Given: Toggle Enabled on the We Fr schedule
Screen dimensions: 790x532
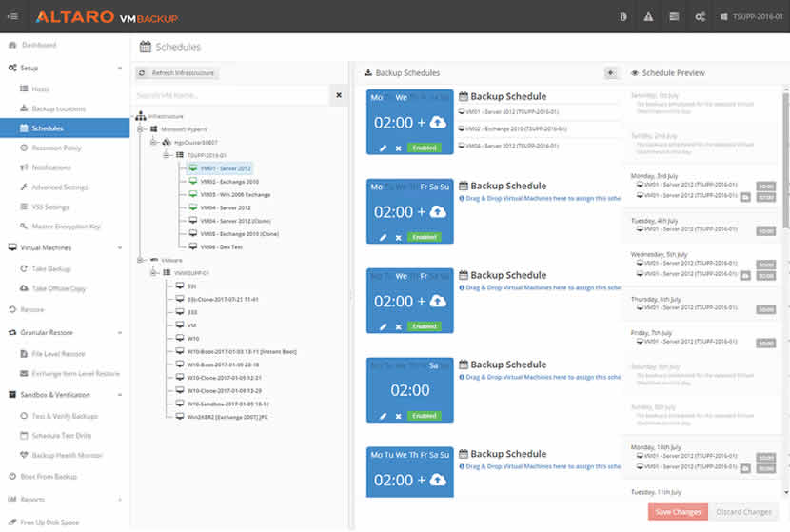Looking at the screenshot, I should (425, 326).
